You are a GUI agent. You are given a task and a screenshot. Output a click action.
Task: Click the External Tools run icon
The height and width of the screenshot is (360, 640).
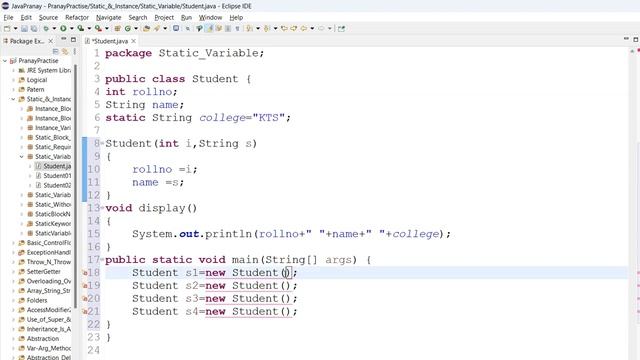coord(98,29)
